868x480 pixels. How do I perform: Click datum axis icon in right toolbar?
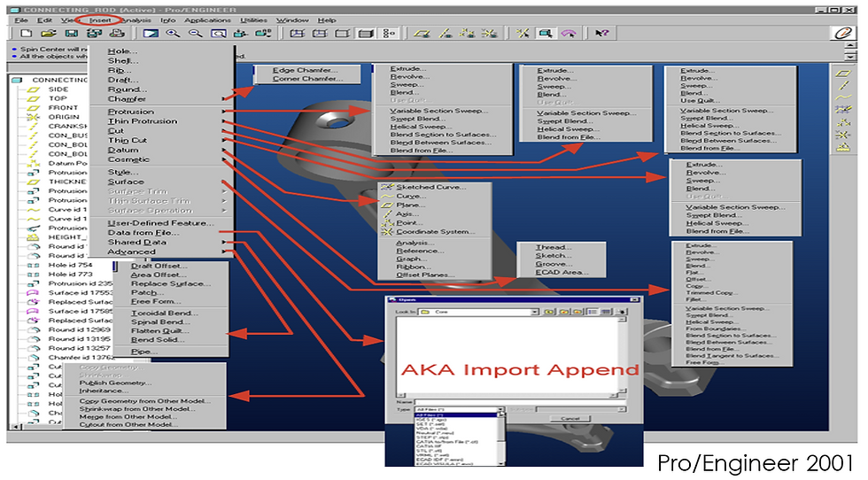click(843, 86)
